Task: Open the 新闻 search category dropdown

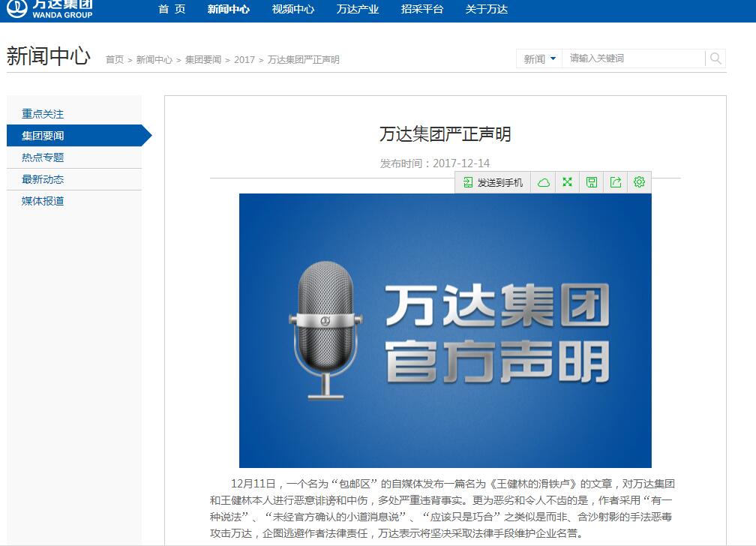Action: [x=539, y=58]
